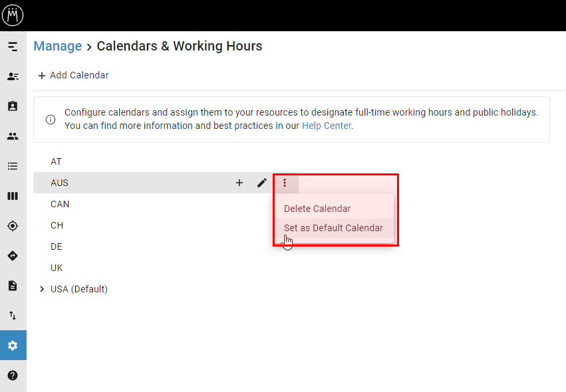This screenshot has height=392, width=566.
Task: Click the settings gear icon in sidebar
Action: point(13,345)
